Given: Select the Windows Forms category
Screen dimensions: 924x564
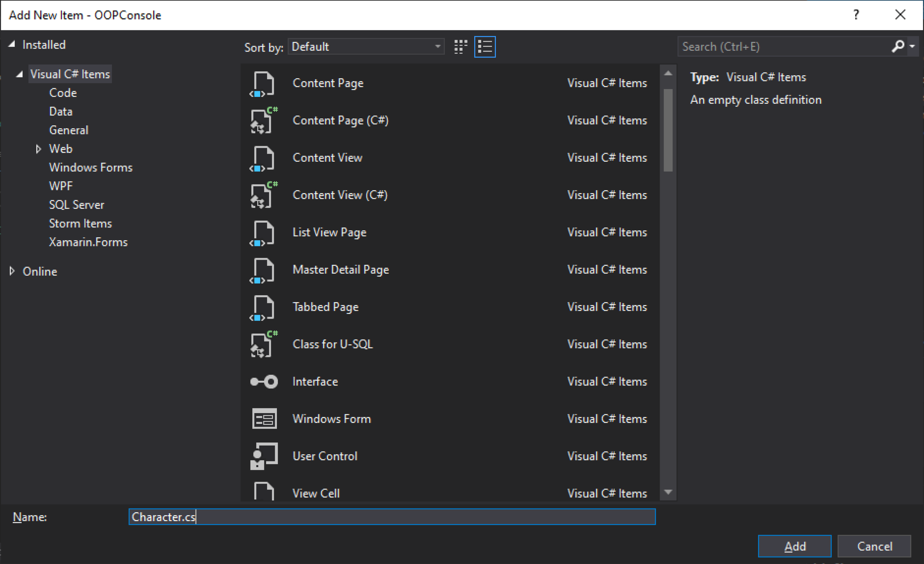Looking at the screenshot, I should (x=91, y=168).
